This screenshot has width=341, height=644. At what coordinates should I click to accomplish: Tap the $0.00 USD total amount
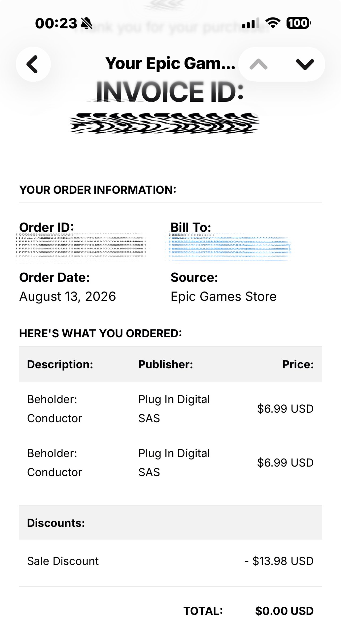click(284, 611)
